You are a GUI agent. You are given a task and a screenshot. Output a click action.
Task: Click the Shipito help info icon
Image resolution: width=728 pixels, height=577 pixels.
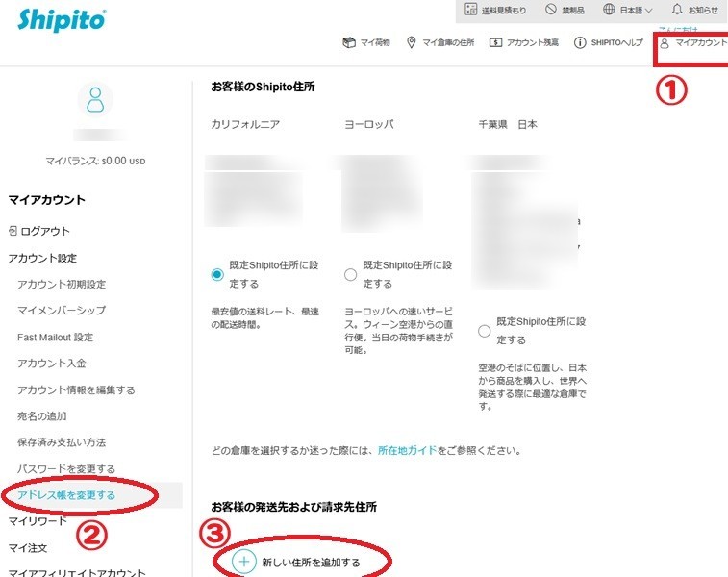580,42
